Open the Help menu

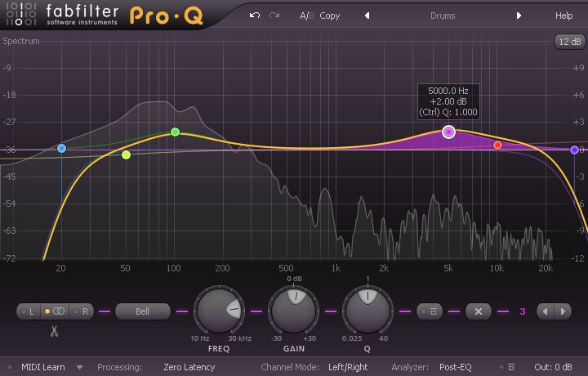click(x=563, y=16)
